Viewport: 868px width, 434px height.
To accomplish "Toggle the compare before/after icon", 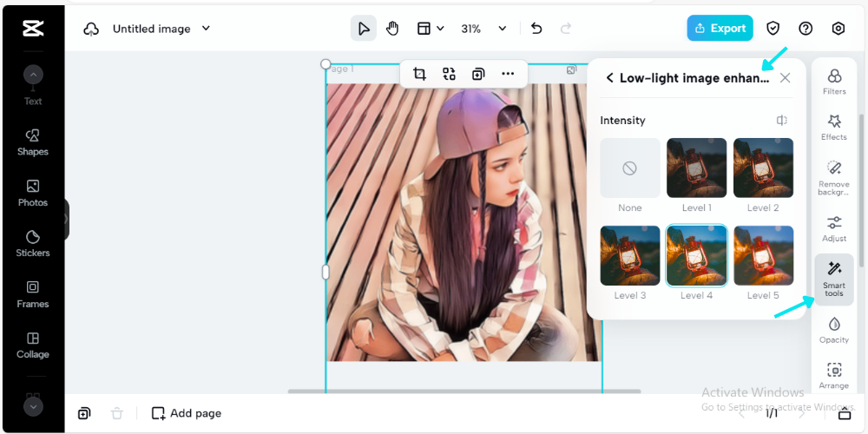I will 782,120.
